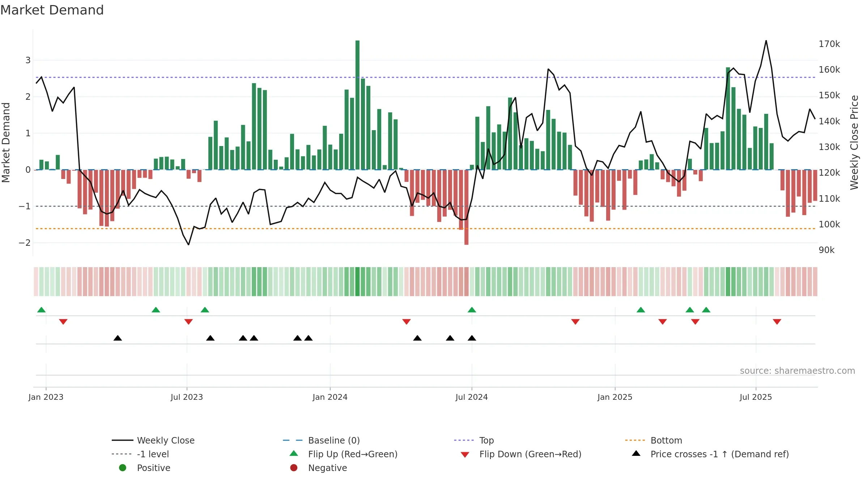Click the 0 tick on left axis

(x=28, y=170)
